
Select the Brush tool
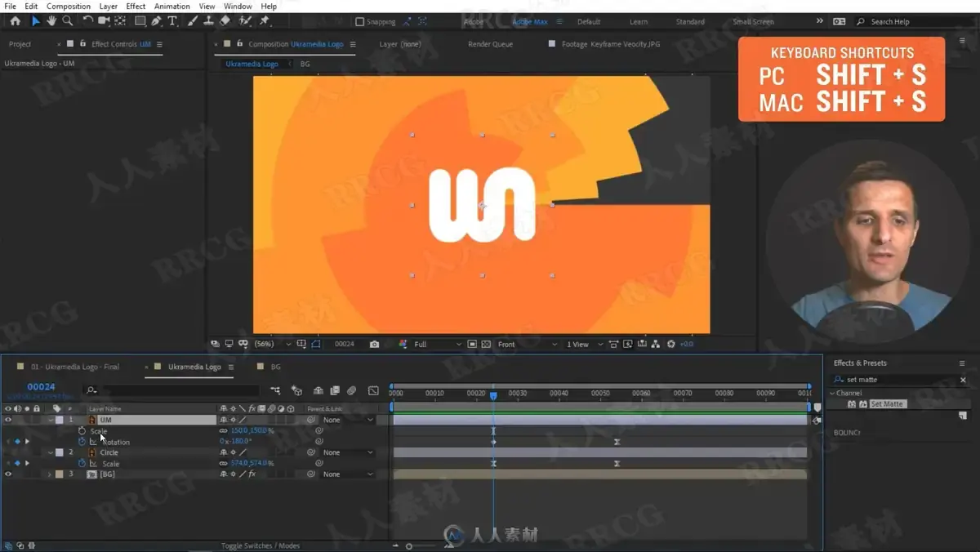click(192, 21)
